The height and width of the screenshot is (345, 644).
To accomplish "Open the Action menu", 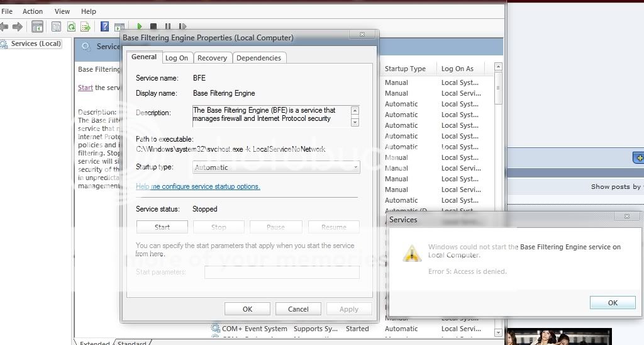I will point(33,11).
